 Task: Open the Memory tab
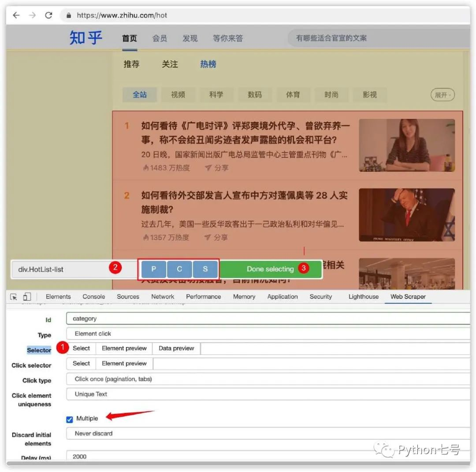click(244, 297)
